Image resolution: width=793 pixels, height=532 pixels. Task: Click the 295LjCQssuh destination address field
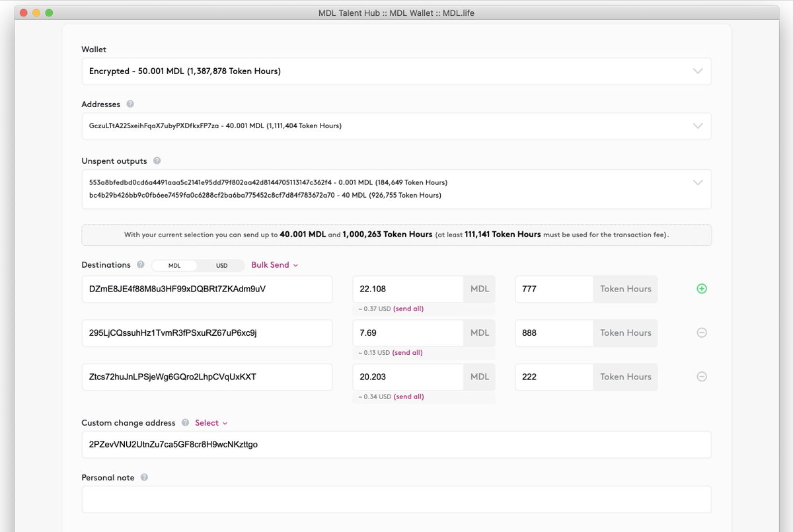(207, 333)
